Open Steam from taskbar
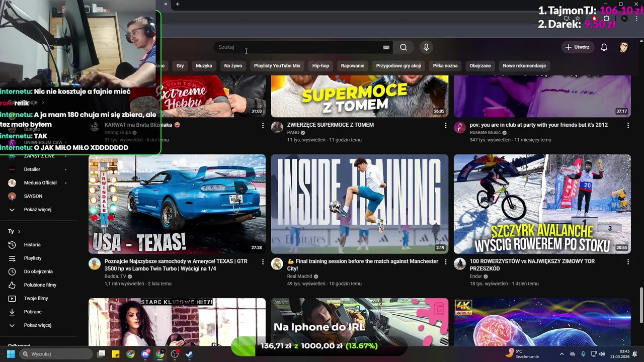 click(189, 354)
